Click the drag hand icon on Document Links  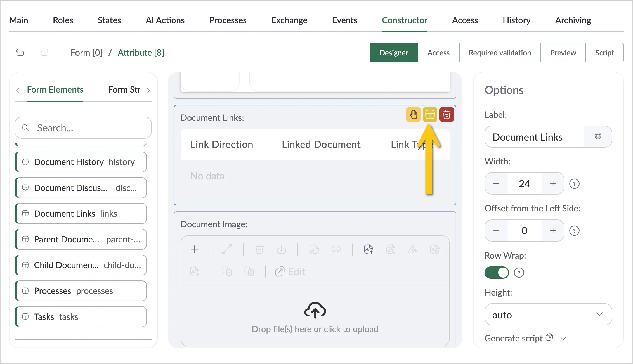point(413,115)
